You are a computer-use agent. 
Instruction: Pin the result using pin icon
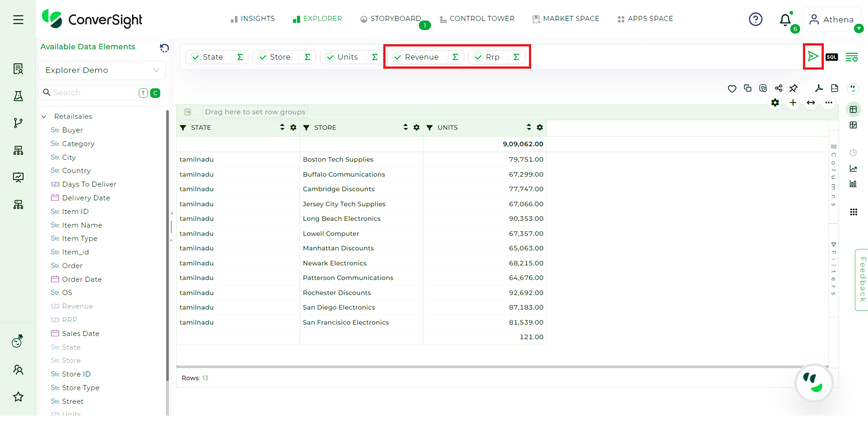tap(793, 88)
